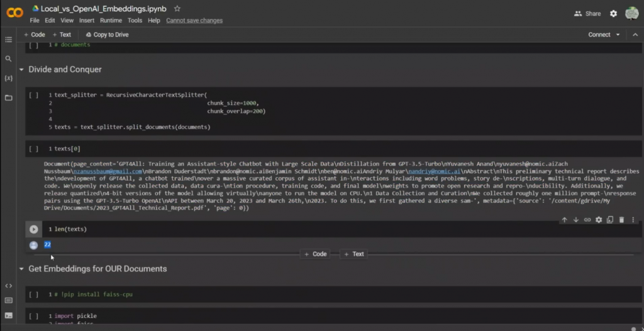Click the chunk_overlap=200 code line
This screenshot has width=644, height=331.
tap(236, 111)
